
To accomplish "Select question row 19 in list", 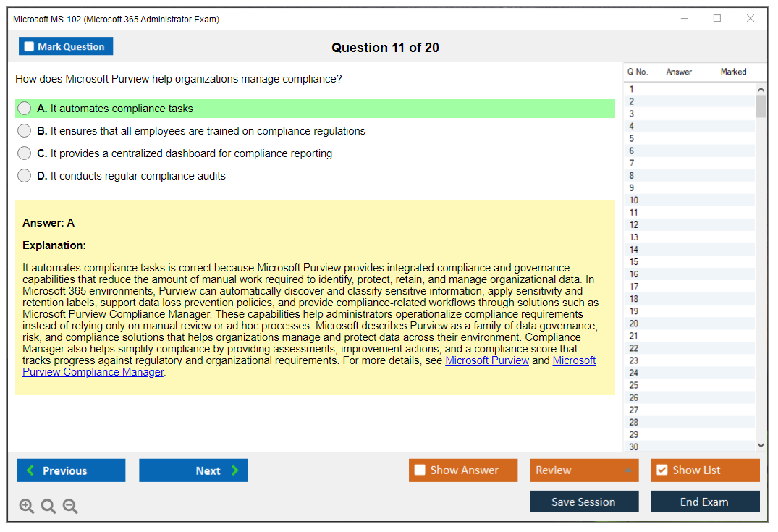I will 689,311.
